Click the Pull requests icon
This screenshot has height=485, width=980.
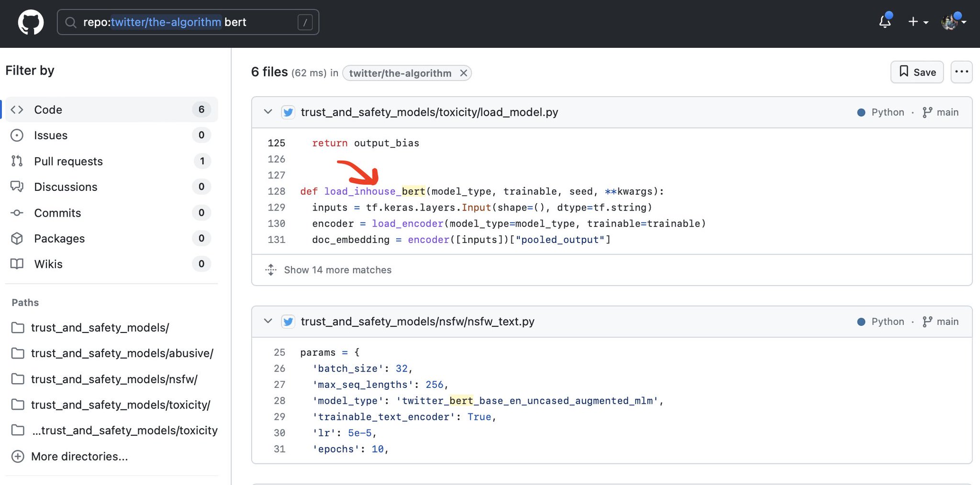(x=17, y=161)
